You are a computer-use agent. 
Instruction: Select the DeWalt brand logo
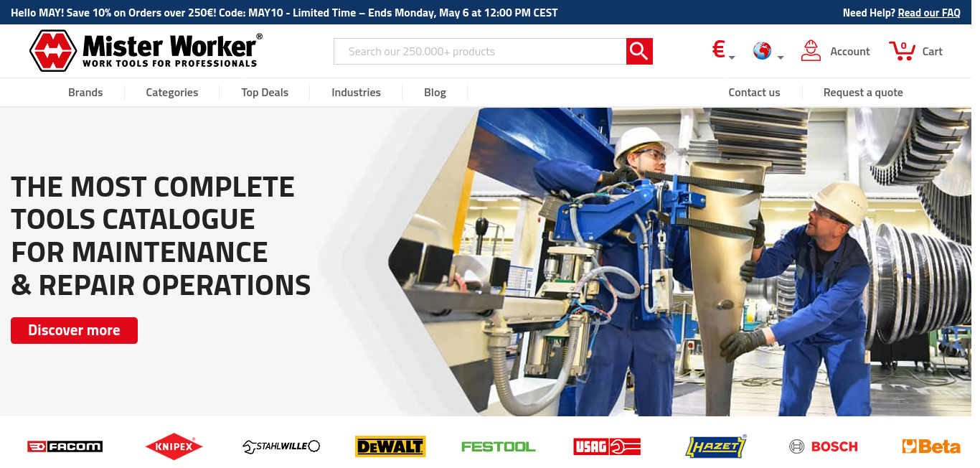390,446
